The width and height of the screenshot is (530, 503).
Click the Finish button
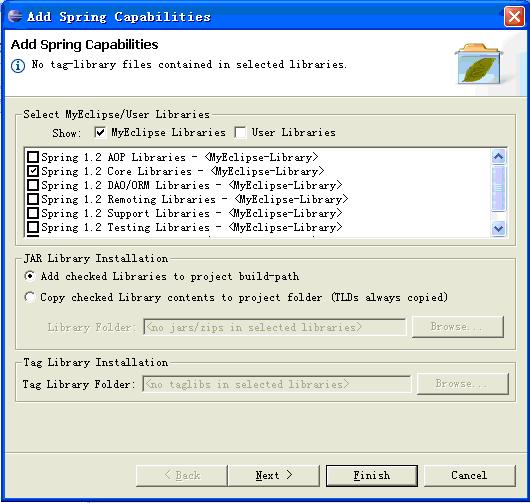[372, 476]
